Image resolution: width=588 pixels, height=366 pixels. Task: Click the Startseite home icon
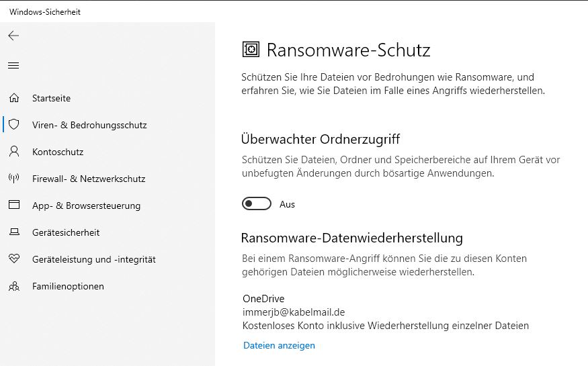click(14, 98)
